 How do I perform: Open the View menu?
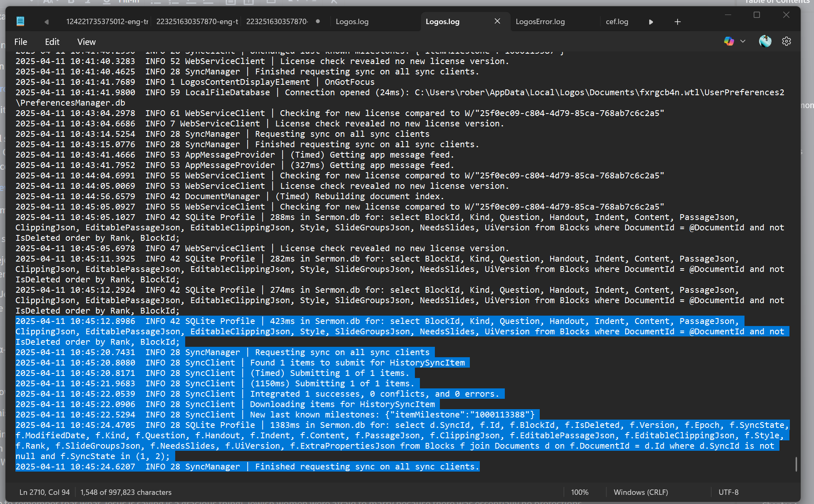(86, 42)
